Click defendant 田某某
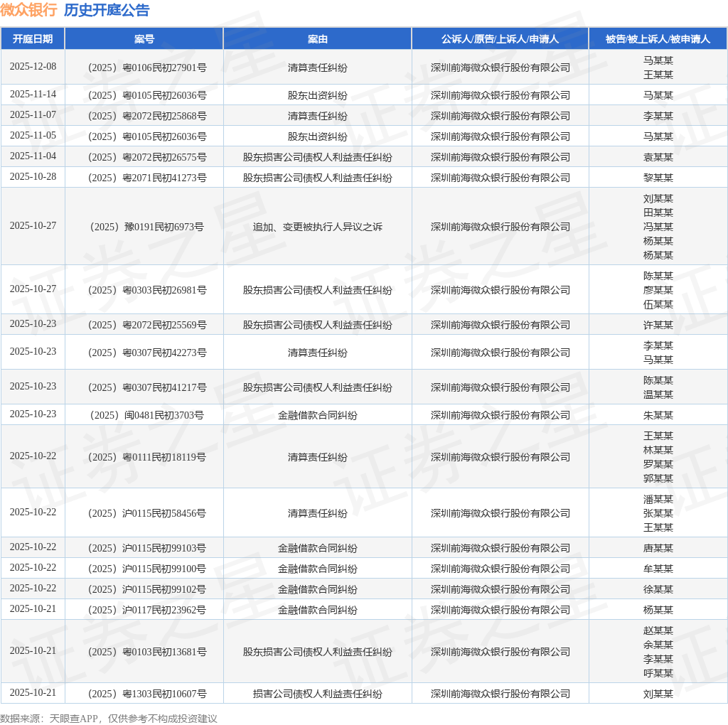This screenshot has height=725, width=728. (658, 212)
